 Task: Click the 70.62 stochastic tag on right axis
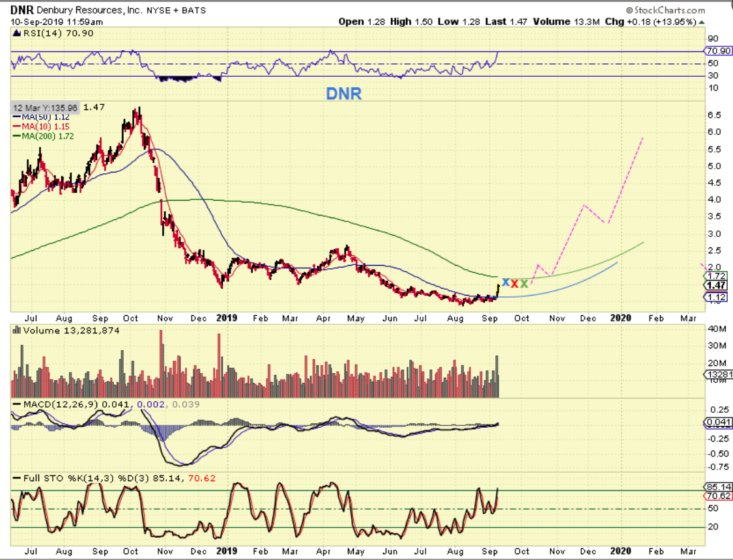tap(718, 496)
